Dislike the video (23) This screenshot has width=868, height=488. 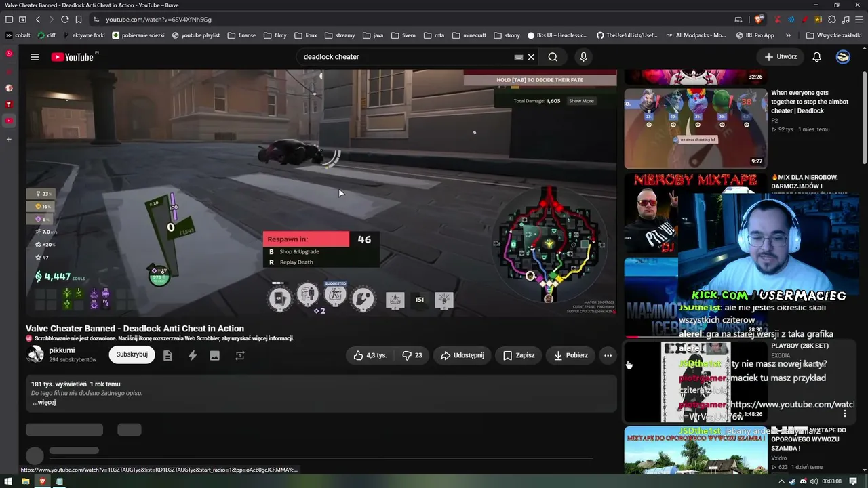click(412, 355)
